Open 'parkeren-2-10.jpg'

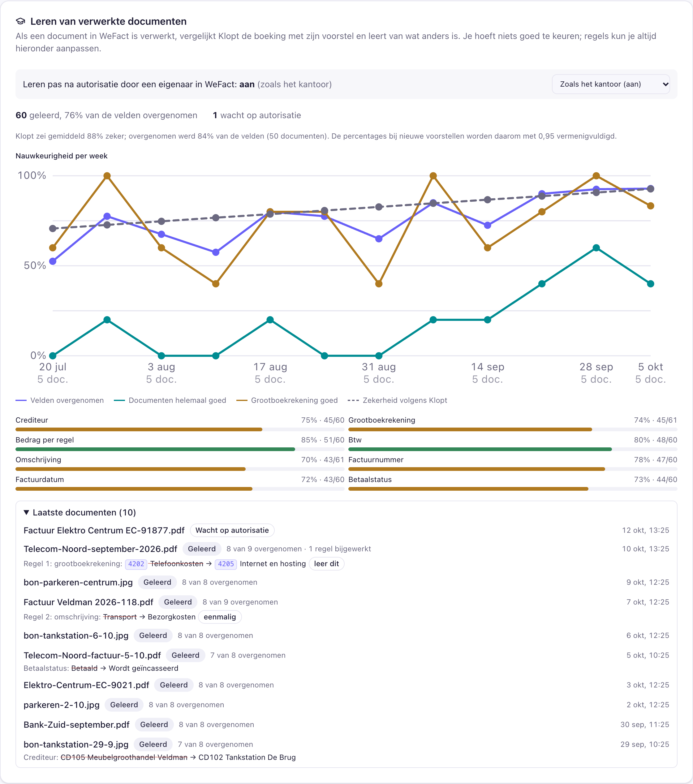click(61, 704)
